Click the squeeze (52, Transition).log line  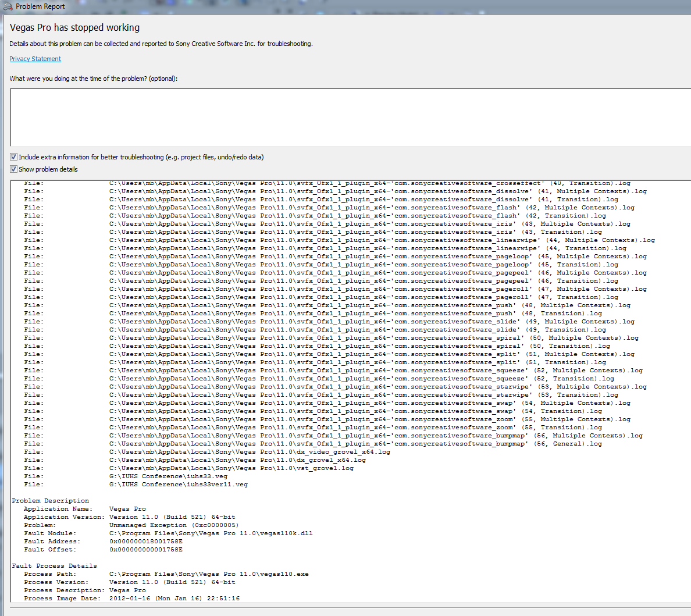tap(319, 379)
